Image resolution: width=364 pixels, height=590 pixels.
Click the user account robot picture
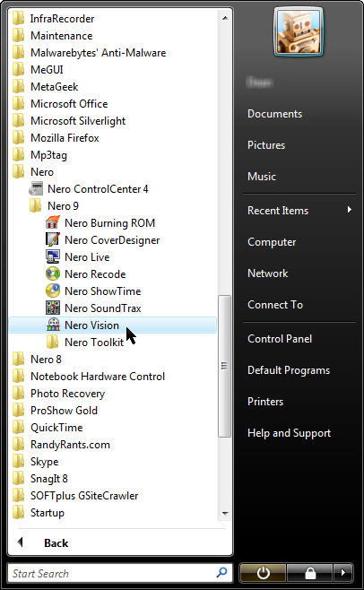(x=299, y=31)
